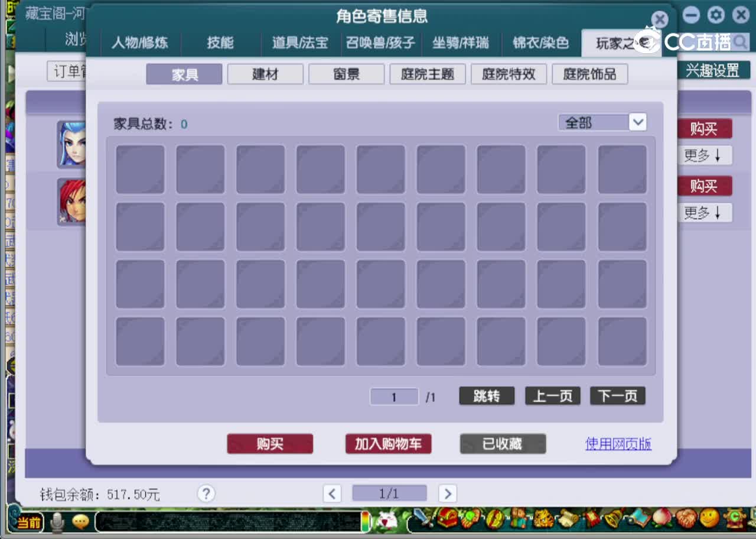Switch to the 技能 tab
The width and height of the screenshot is (756, 539).
[220, 43]
